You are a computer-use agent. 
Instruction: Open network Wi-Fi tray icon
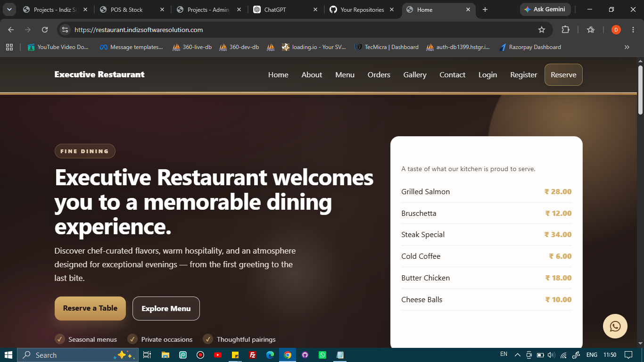click(563, 354)
